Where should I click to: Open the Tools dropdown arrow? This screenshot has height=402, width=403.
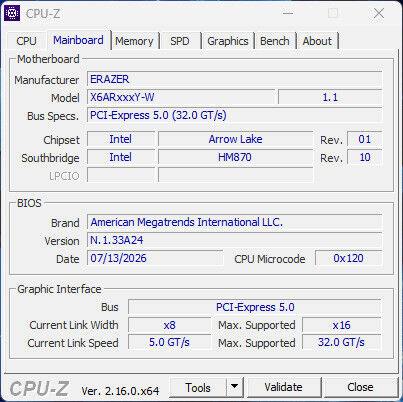[235, 387]
